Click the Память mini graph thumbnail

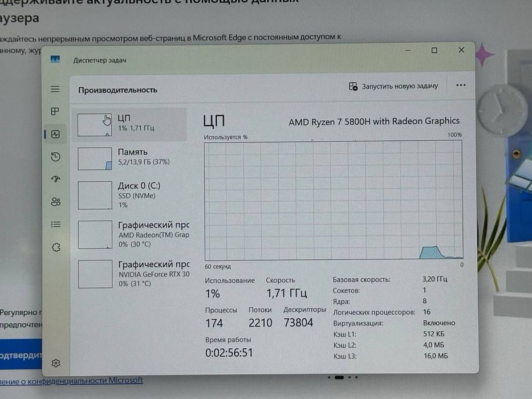[95, 158]
